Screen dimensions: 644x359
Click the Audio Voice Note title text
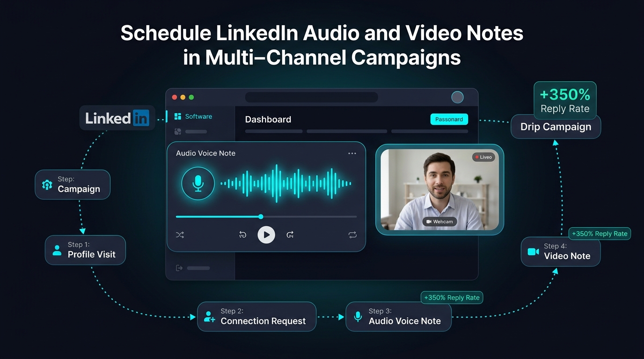pyautogui.click(x=205, y=153)
